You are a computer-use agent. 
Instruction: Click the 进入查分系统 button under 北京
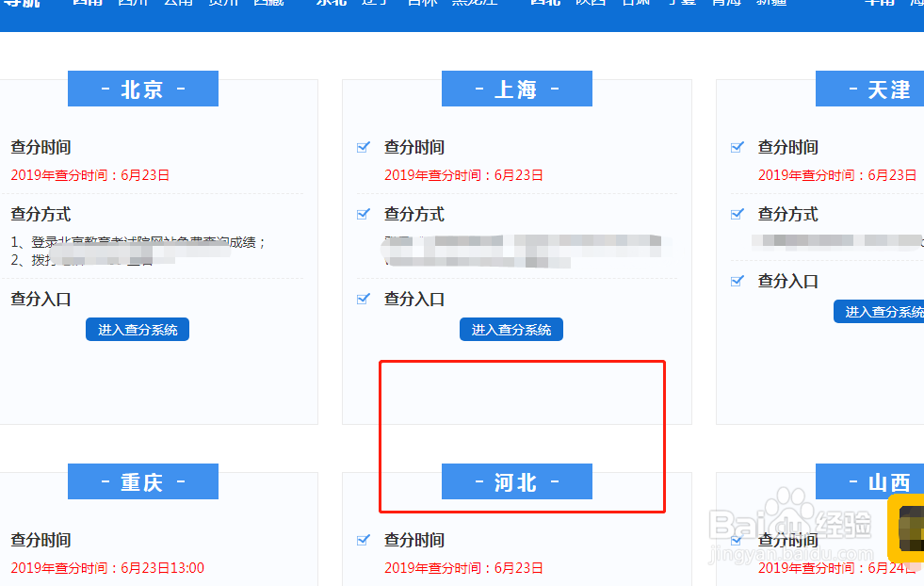[x=138, y=329]
